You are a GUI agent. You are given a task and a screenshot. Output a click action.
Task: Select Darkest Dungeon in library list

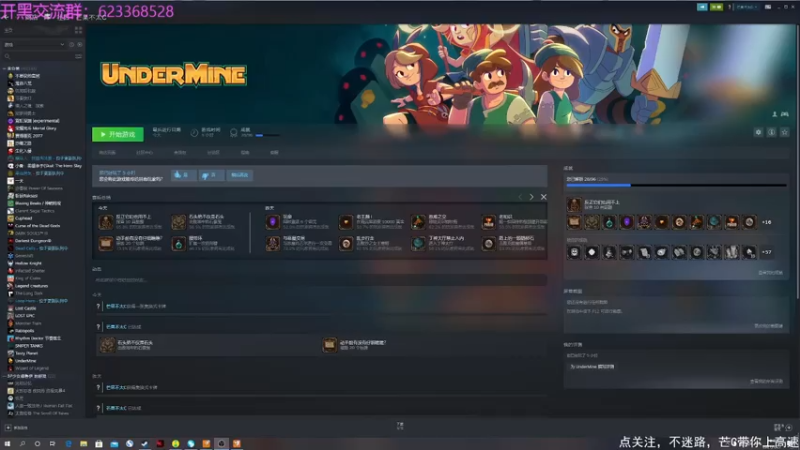(x=33, y=241)
